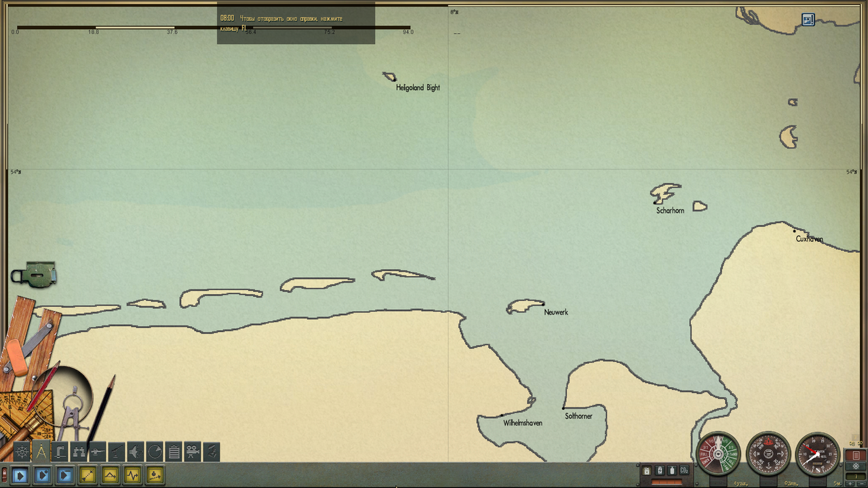Viewport: 868px width, 488px height.
Task: Click the third blue arrow button with bar
Action: click(64, 475)
